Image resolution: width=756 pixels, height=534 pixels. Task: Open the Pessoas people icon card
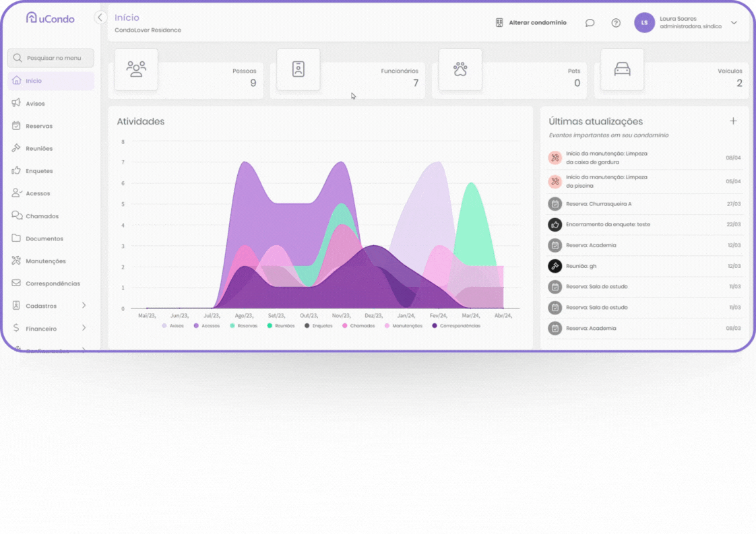(136, 69)
